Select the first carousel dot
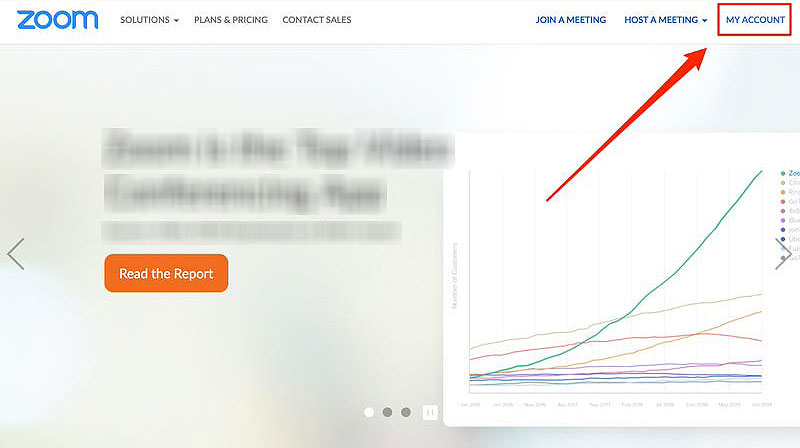The height and width of the screenshot is (448, 800). (x=369, y=412)
